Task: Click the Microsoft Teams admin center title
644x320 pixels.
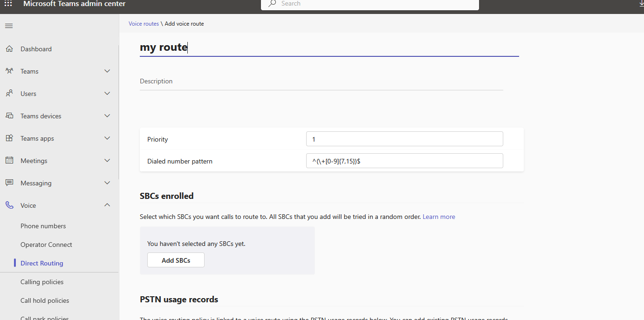Action: (75, 4)
